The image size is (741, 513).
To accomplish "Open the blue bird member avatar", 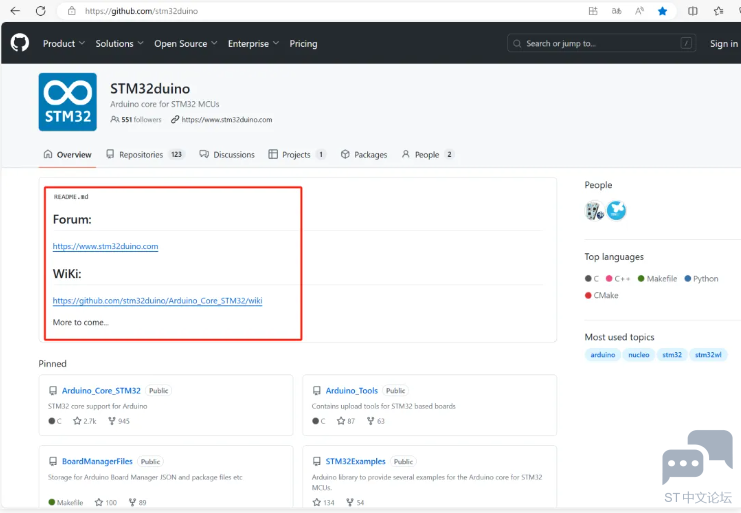I will [616, 211].
